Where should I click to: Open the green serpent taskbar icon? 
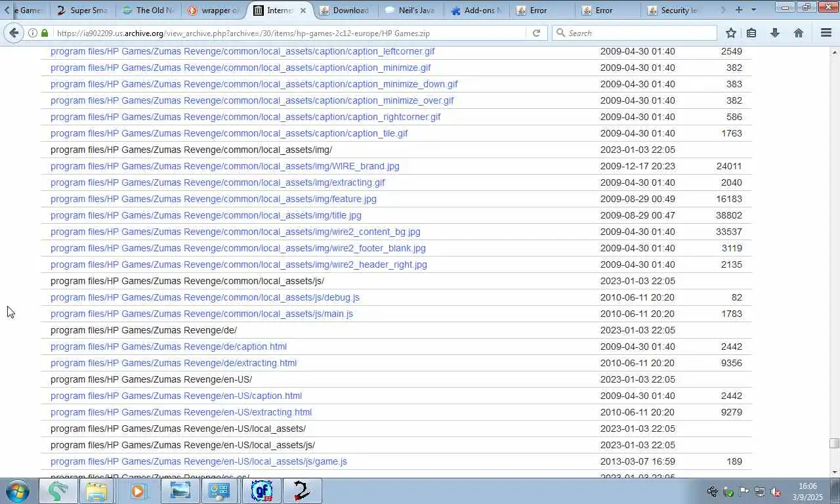tap(58, 491)
